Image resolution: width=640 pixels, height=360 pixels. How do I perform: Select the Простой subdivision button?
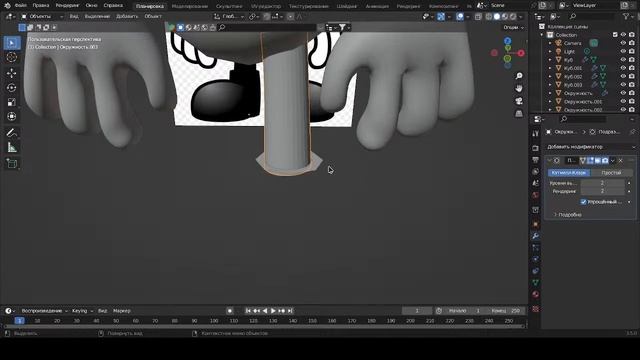point(611,173)
